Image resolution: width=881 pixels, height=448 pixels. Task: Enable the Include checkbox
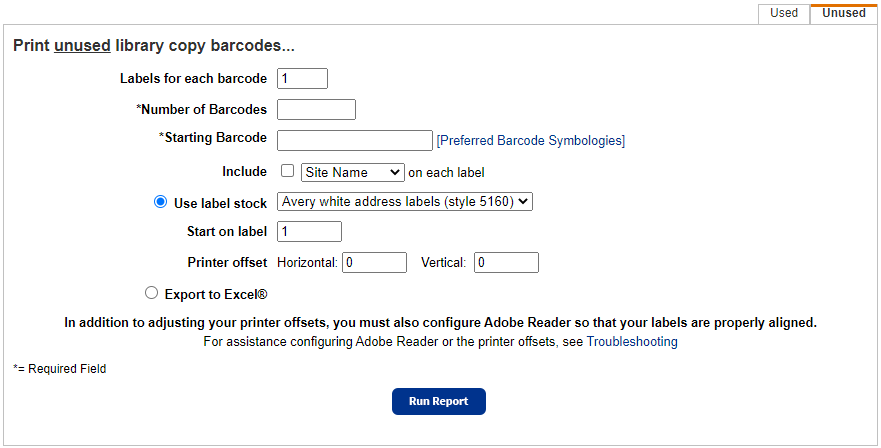point(287,171)
